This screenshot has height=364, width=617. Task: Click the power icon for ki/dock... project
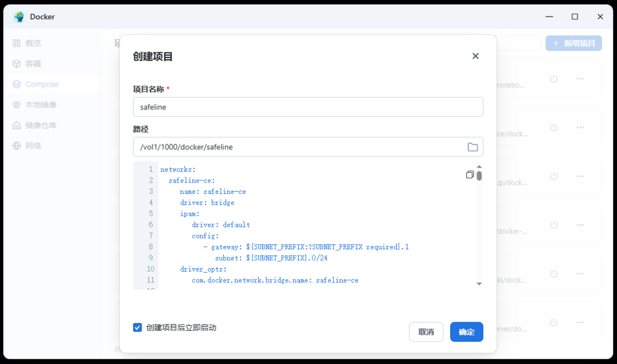click(554, 274)
